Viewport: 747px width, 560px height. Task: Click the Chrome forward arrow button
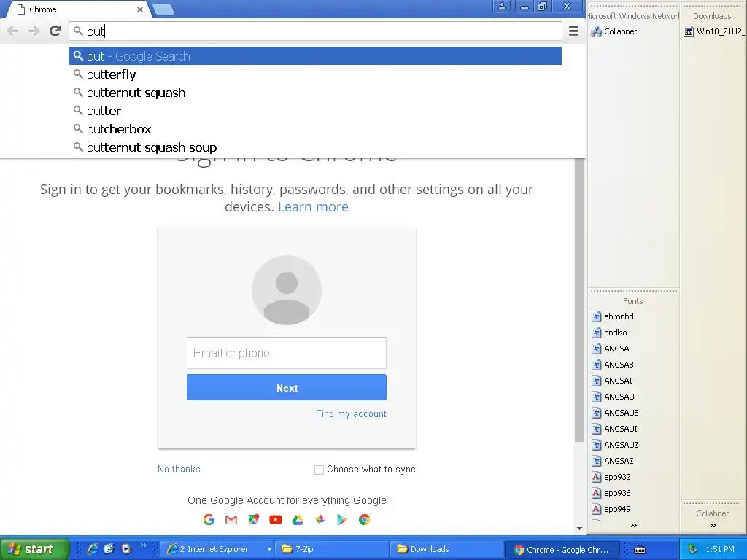pyautogui.click(x=34, y=31)
